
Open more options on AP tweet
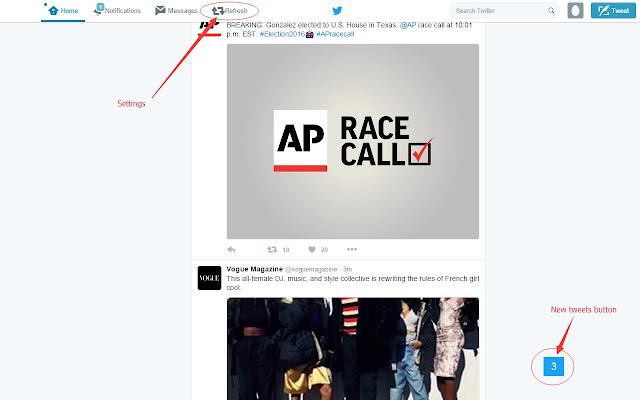click(x=352, y=249)
